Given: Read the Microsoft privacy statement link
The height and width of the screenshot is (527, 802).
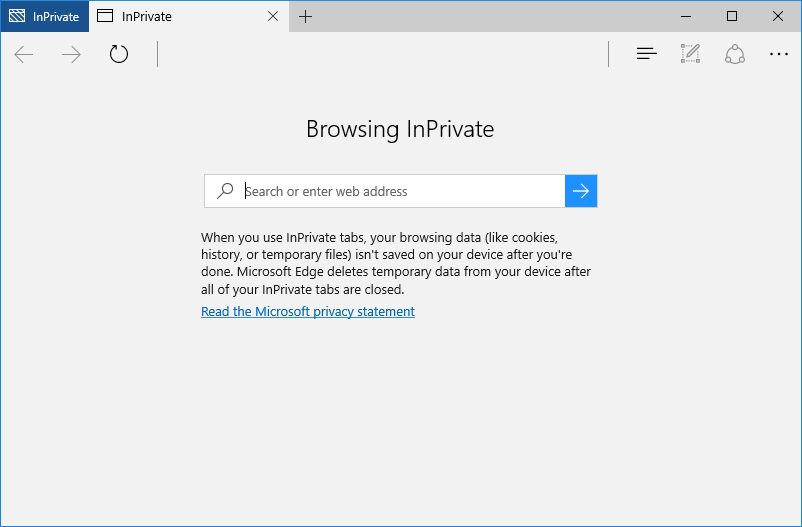Looking at the screenshot, I should (x=307, y=312).
